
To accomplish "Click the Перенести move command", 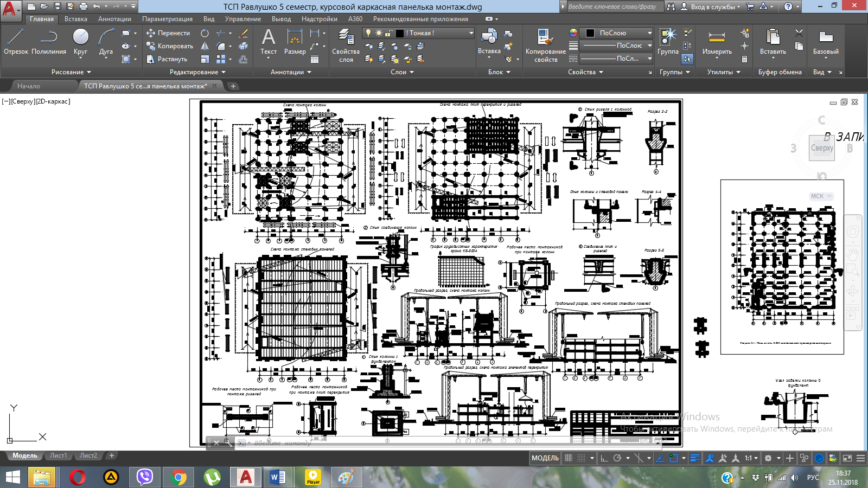I will pos(168,33).
